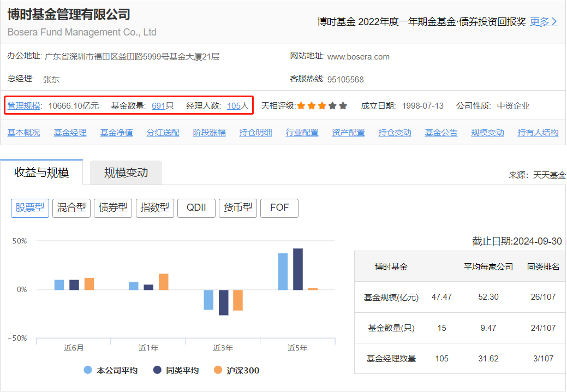The image size is (567, 392).
Task: Select the 债券型 fund type filter
Action: tap(113, 208)
